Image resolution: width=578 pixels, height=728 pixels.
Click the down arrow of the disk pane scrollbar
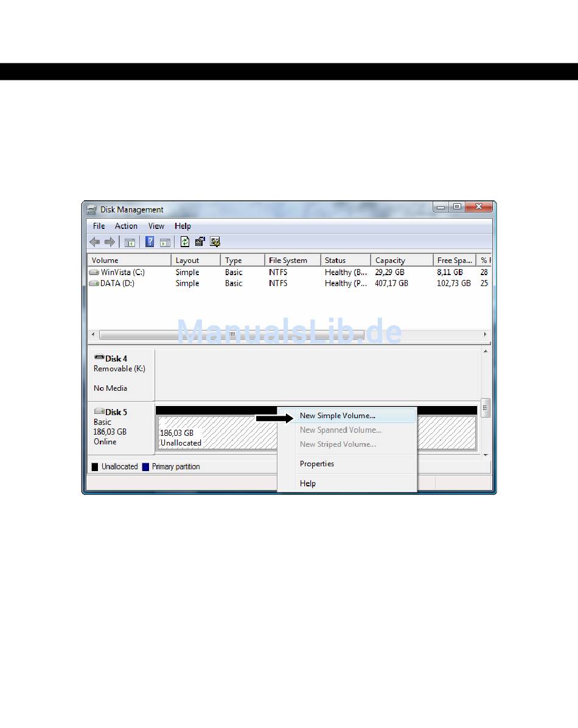486,455
